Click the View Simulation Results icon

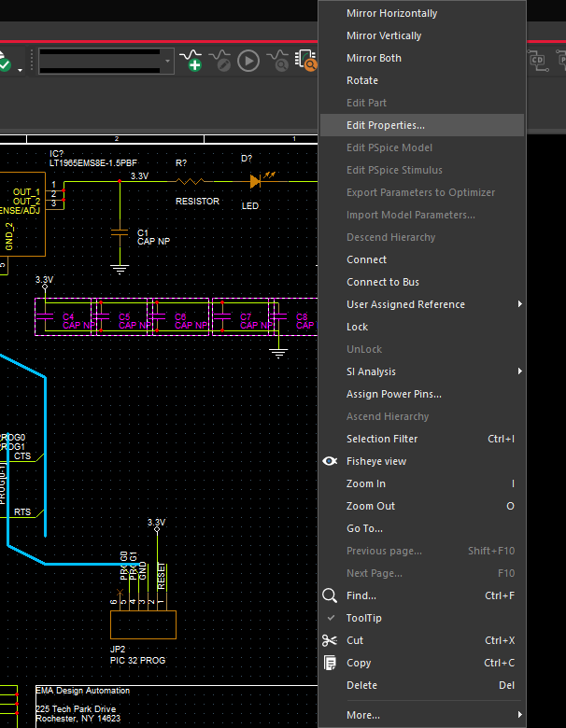(x=277, y=61)
